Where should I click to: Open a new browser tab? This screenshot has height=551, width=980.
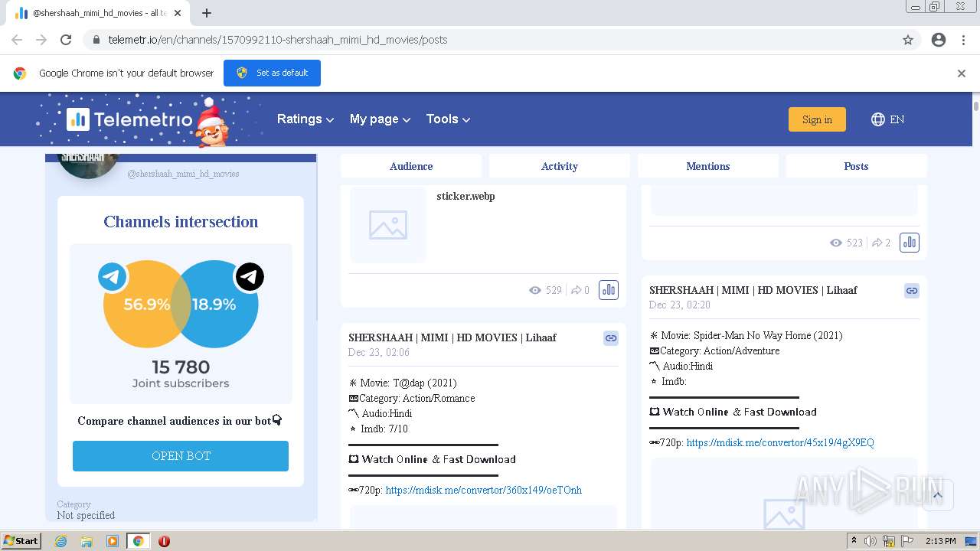point(207,13)
